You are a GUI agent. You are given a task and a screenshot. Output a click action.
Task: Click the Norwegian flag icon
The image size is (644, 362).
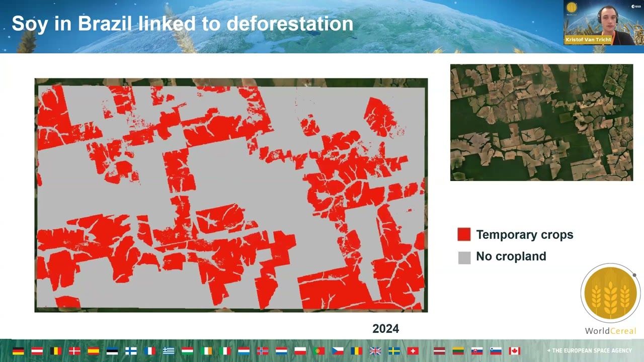tap(263, 351)
